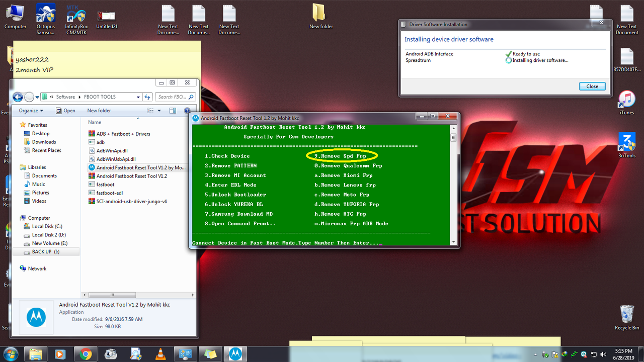Switch to Motorola Fastboot tool on taskbar

235,354
